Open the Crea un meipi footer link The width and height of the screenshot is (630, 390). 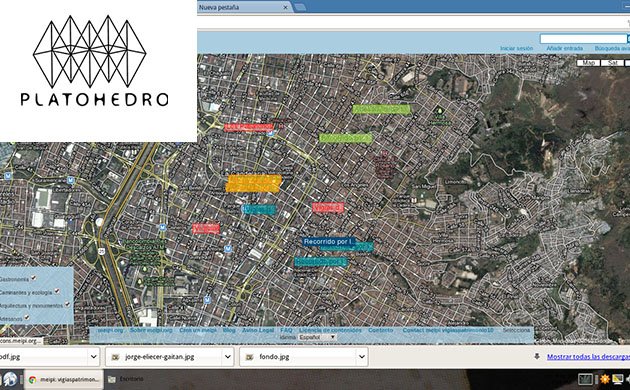tap(198, 330)
